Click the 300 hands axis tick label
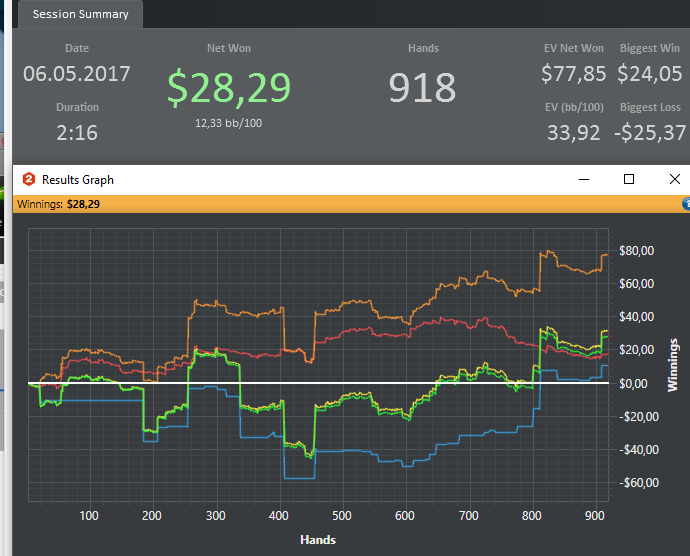Image resolution: width=690 pixels, height=556 pixels. point(216,515)
